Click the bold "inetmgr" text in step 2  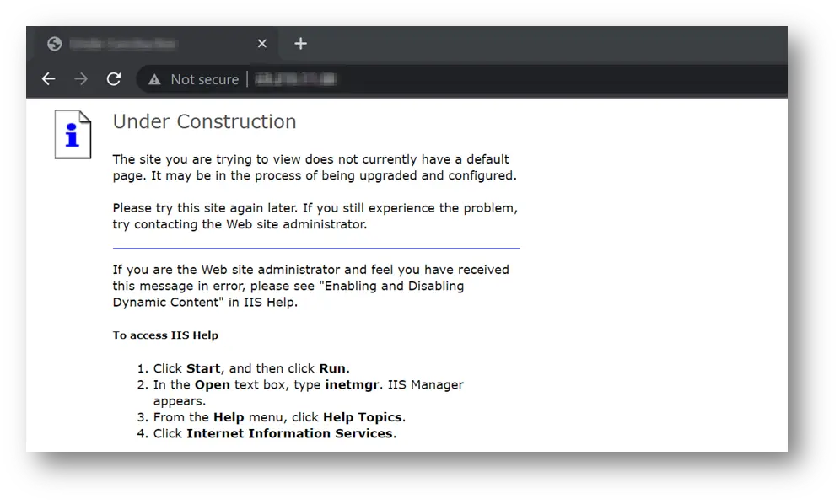[x=354, y=384]
